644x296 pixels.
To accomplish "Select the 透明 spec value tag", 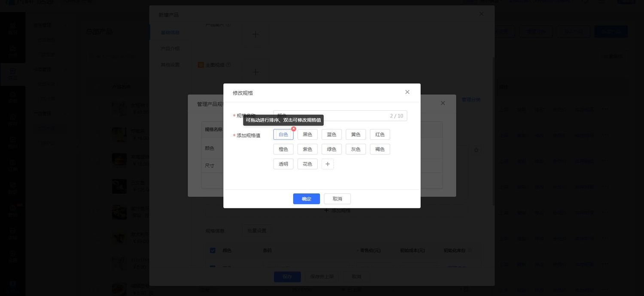I will click(283, 164).
